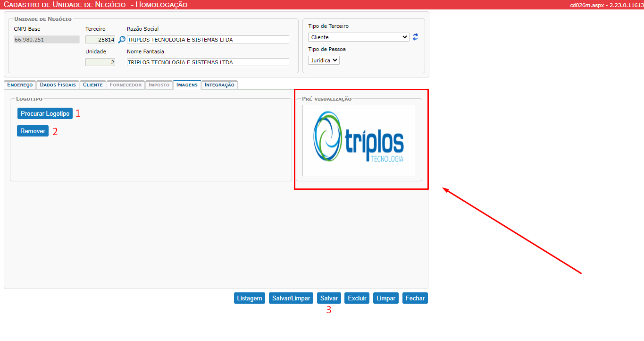This screenshot has height=341, width=644.
Task: Click the Excluir button
Action: (357, 298)
